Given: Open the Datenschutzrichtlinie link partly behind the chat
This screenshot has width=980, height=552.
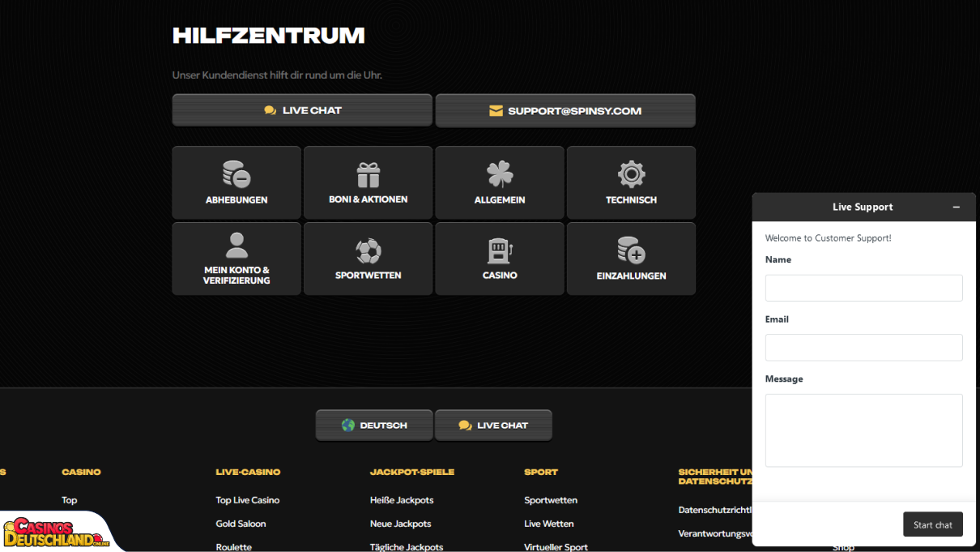Looking at the screenshot, I should (715, 510).
